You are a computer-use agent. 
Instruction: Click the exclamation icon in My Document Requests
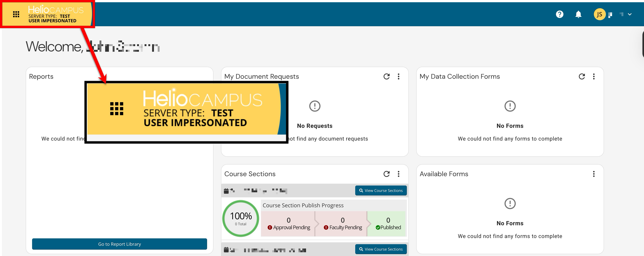(315, 106)
